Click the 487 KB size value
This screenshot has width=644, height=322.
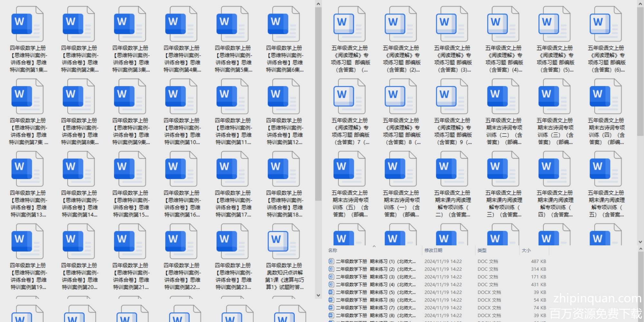tap(538, 261)
